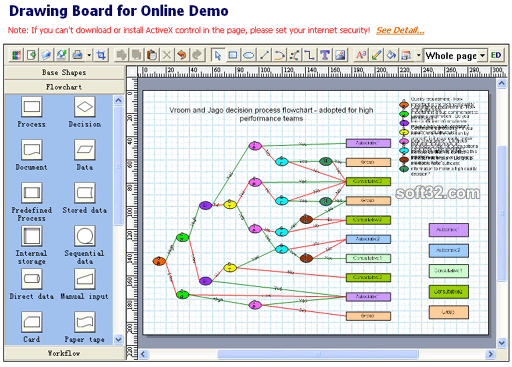The height and width of the screenshot is (367, 512).
Task: Open the Workflow shapes panel
Action: pyautogui.click(x=64, y=353)
